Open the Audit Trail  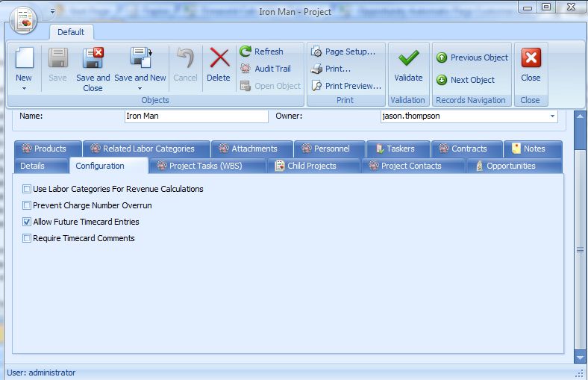pyautogui.click(x=266, y=69)
